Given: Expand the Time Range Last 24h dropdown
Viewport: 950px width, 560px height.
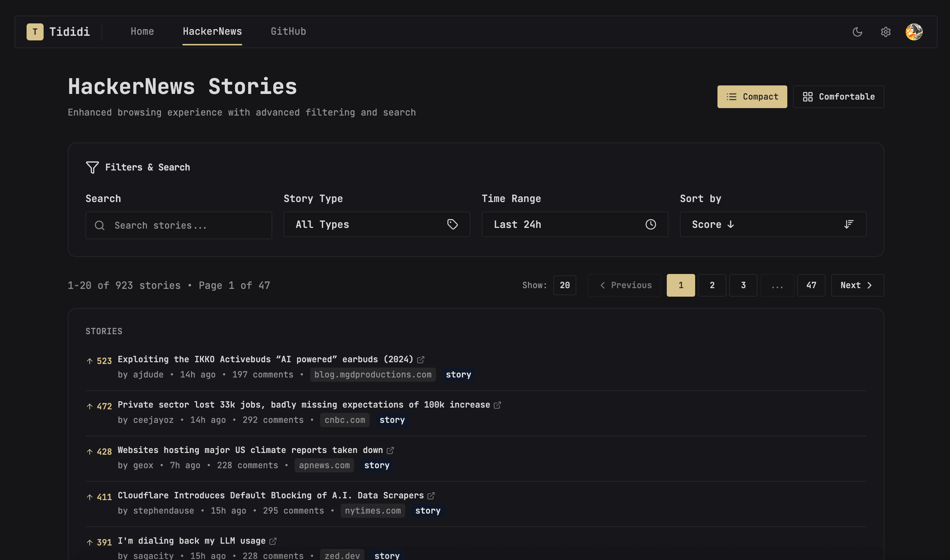Looking at the screenshot, I should coord(575,224).
